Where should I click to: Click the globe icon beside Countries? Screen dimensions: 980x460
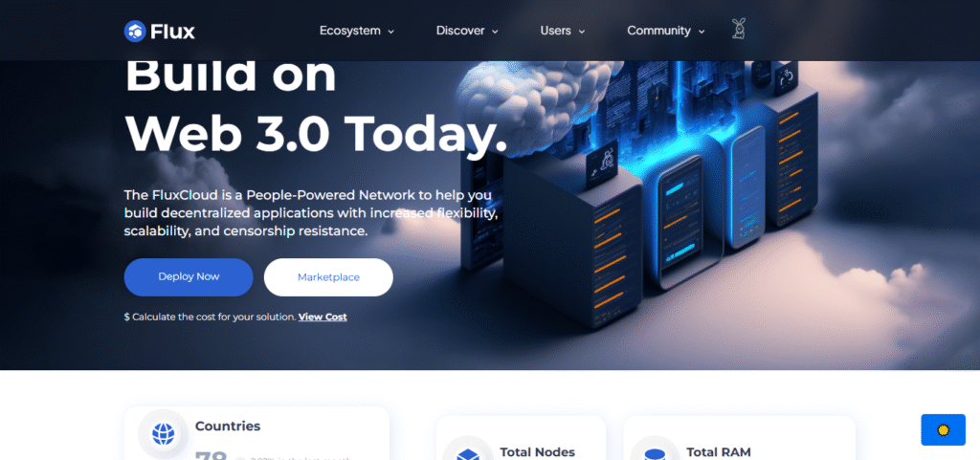click(x=163, y=433)
